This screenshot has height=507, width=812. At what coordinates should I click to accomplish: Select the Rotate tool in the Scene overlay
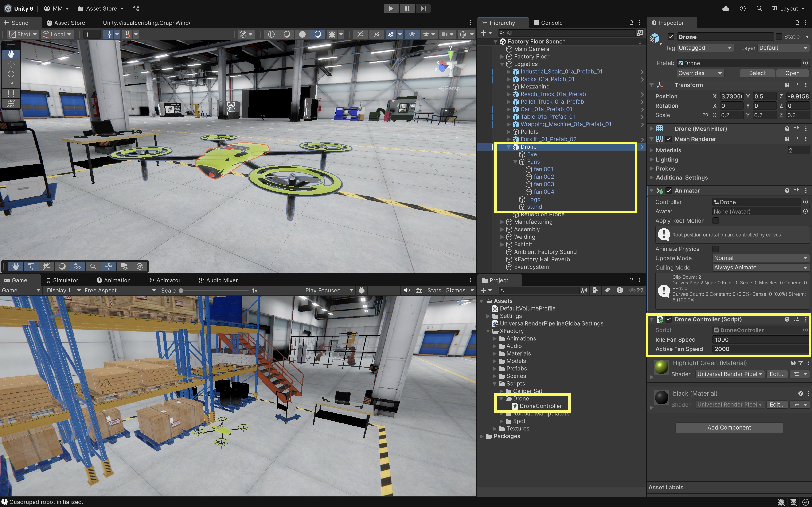(11, 74)
